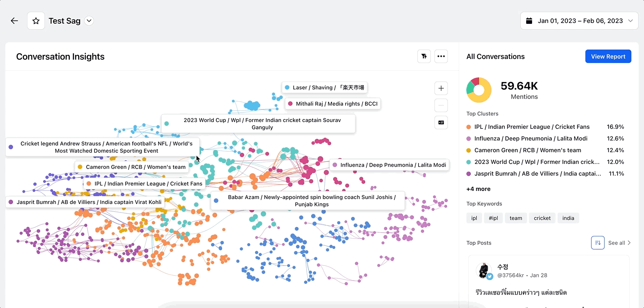The width and height of the screenshot is (644, 308).
Task: Click the Laser / Shaving map label
Action: [x=325, y=87]
